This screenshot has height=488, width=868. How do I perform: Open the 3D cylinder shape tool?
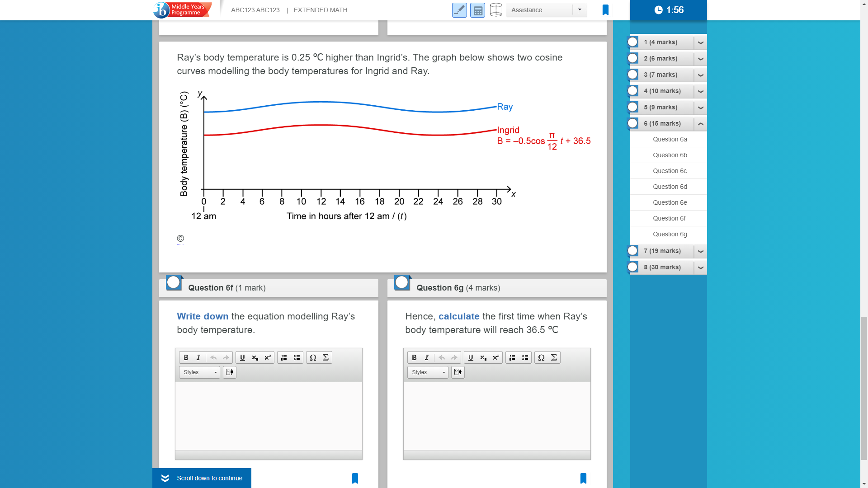tap(496, 10)
